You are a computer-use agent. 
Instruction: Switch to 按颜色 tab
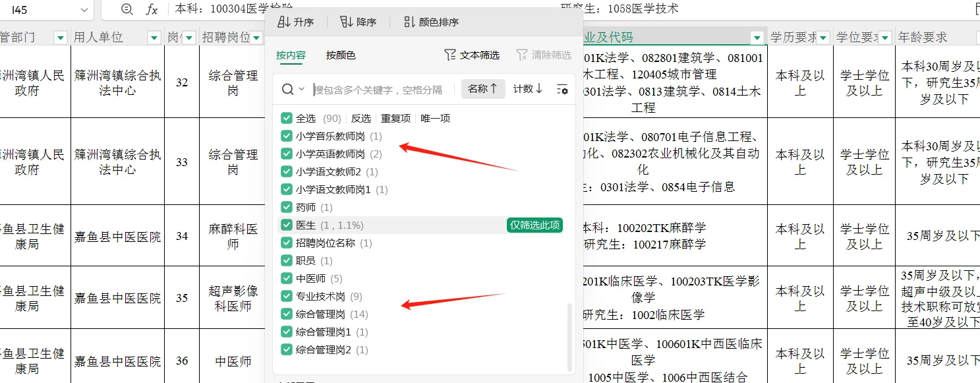coord(341,55)
